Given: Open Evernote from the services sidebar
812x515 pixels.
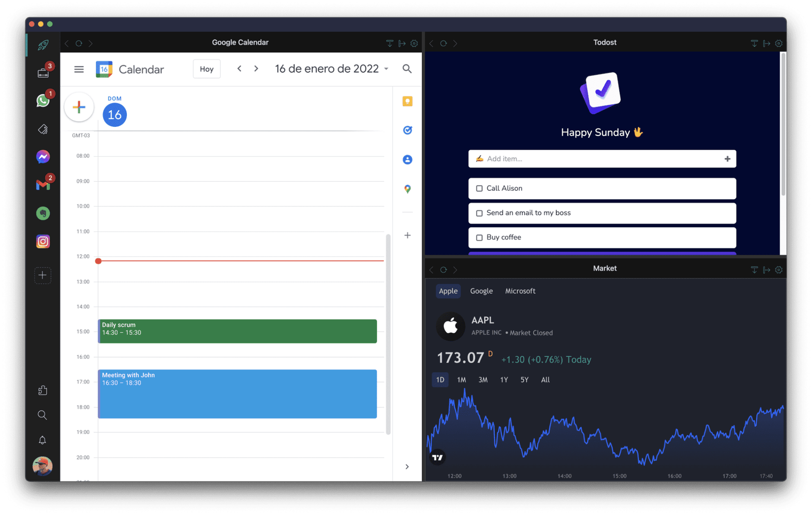Looking at the screenshot, I should 43,213.
